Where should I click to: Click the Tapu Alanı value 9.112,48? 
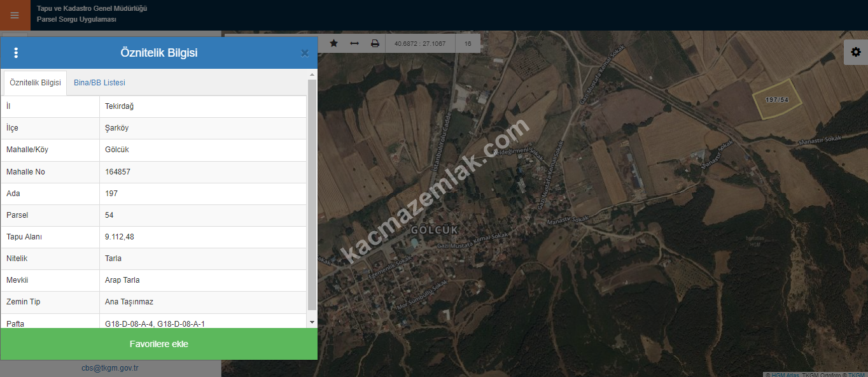click(120, 237)
